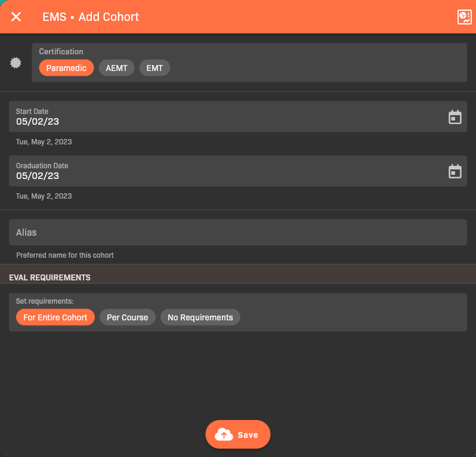Click the certification badge icon

16,63
